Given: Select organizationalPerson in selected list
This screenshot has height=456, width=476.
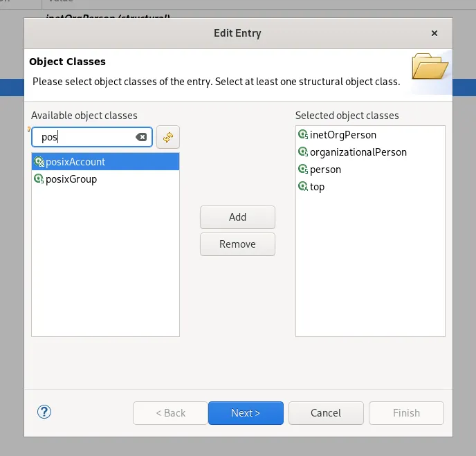Looking at the screenshot, I should coord(358,152).
